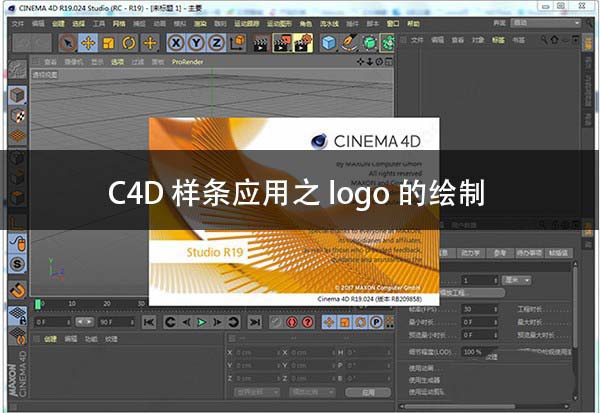The height and width of the screenshot is (413, 600).
Task: Click the viewport rotate circle icon
Action: coord(379,62)
